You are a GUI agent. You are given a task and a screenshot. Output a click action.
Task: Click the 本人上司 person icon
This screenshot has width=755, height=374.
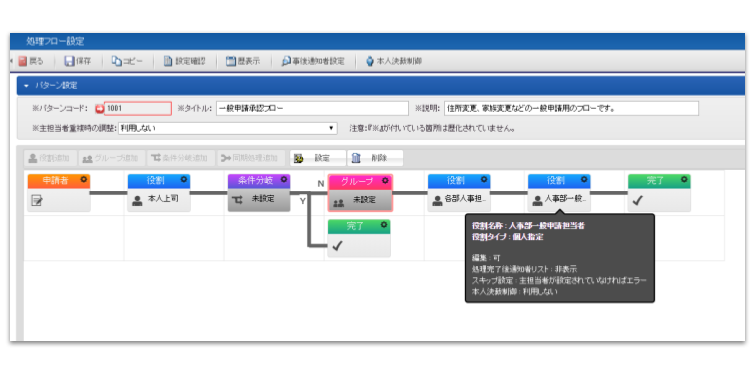(x=137, y=200)
